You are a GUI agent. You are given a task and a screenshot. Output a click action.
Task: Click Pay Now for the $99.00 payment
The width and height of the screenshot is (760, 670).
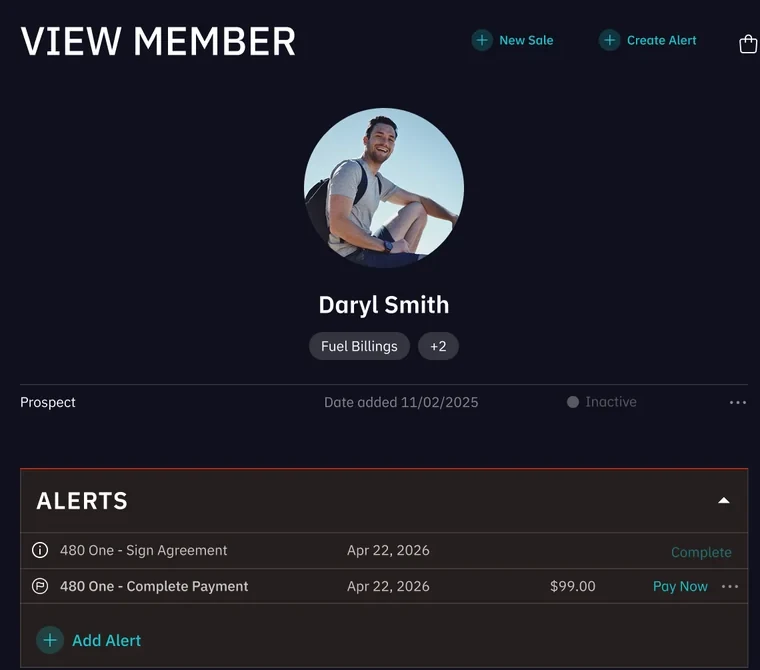680,586
